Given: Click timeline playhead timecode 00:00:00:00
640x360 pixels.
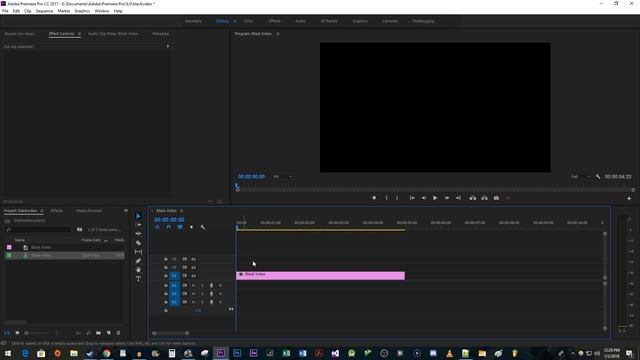Looking at the screenshot, I should tap(169, 220).
